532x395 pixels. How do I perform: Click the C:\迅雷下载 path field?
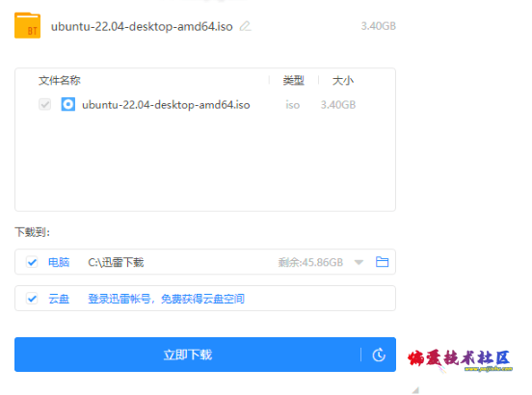[x=116, y=262]
